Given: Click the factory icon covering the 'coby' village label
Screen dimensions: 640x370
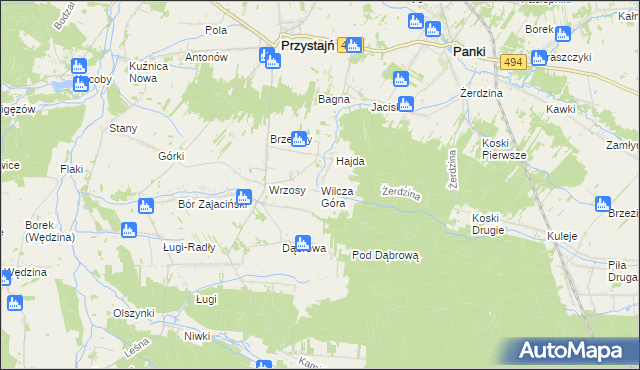Looking at the screenshot, I should pyautogui.click(x=81, y=84).
